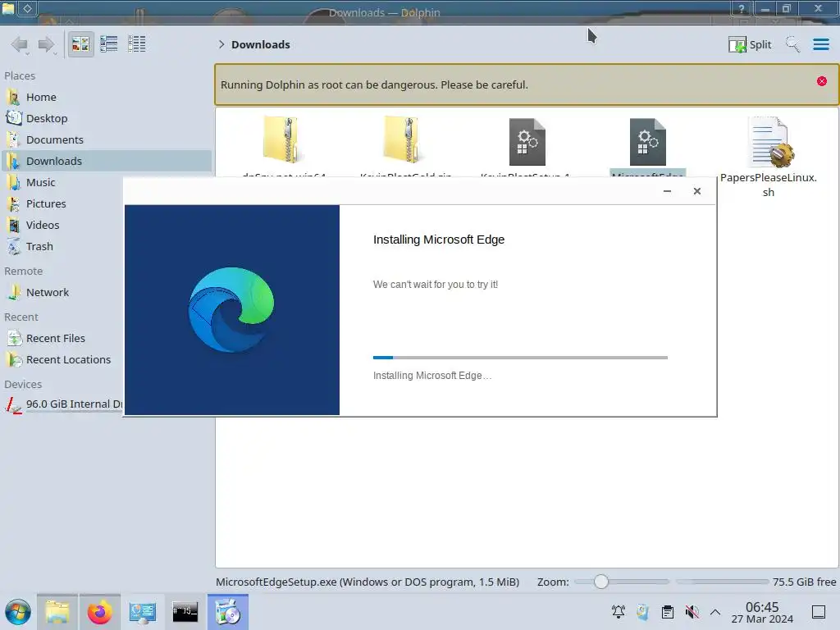
Task: Select the first zip archive icon
Action: [281, 139]
